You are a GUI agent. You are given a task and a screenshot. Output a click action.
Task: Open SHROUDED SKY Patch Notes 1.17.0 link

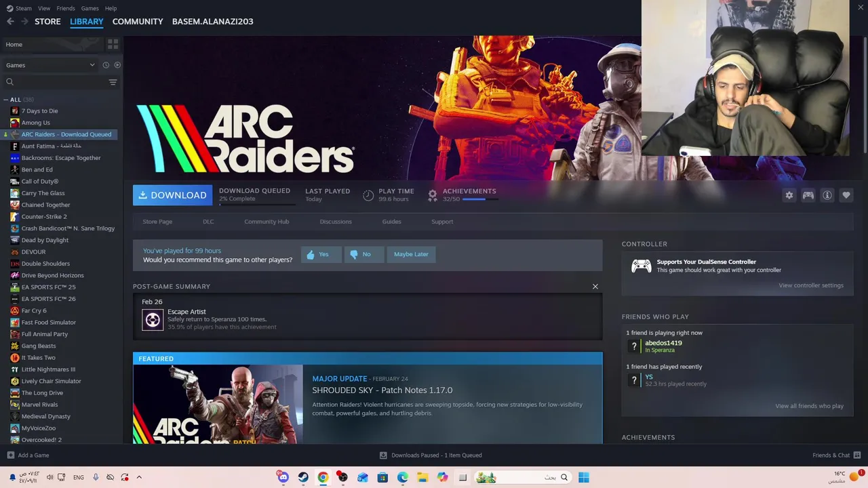(382, 390)
